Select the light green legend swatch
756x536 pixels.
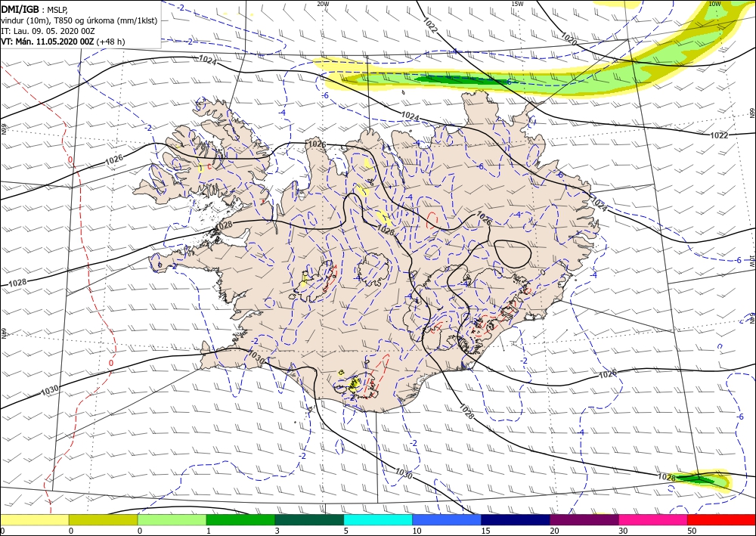[172, 519]
